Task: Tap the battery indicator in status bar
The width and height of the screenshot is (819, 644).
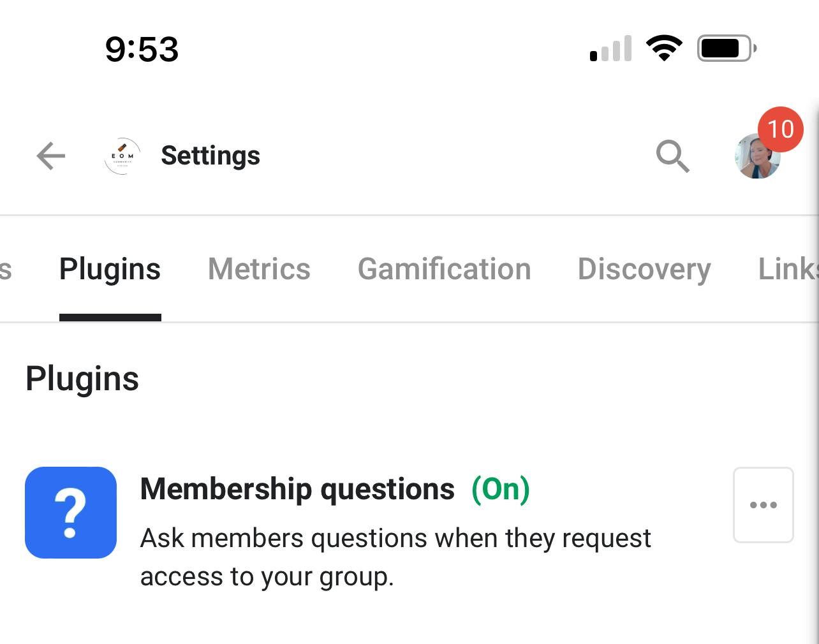Action: 727,48
